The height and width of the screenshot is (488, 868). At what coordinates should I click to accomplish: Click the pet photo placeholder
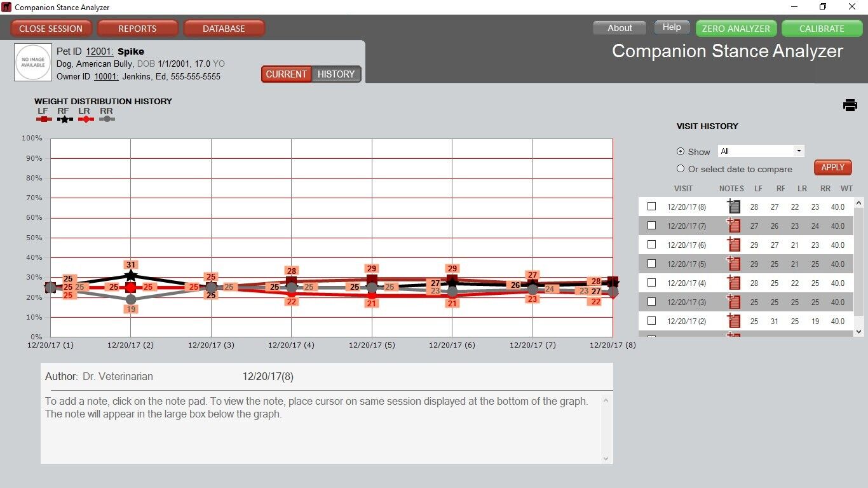pos(33,62)
